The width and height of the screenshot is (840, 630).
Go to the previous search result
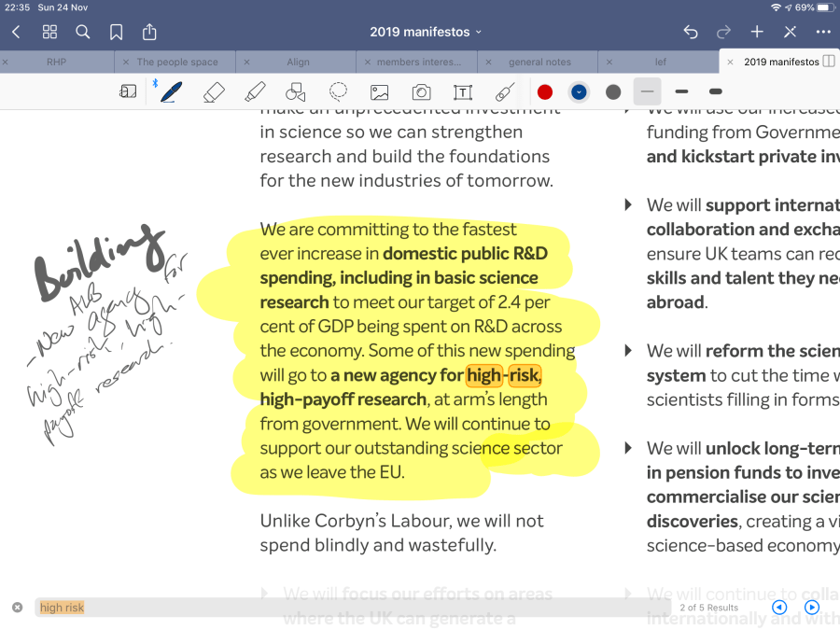click(x=779, y=608)
